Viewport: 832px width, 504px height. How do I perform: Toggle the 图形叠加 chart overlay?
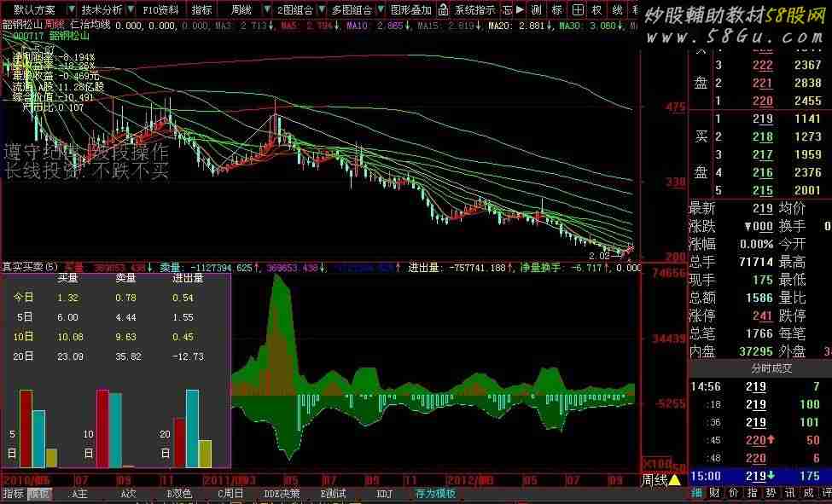411,9
